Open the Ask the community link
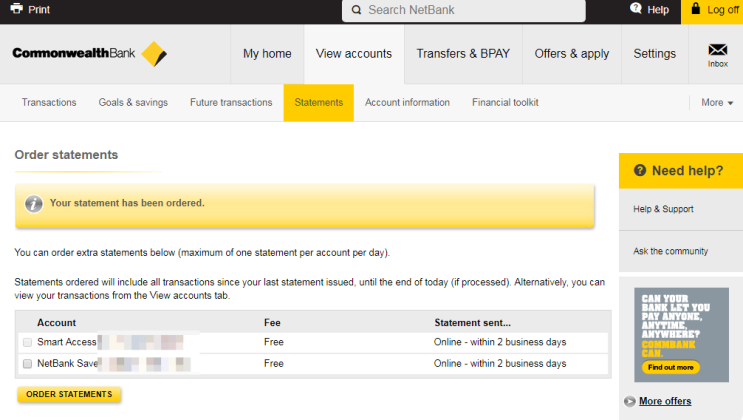743x420 pixels. point(671,251)
